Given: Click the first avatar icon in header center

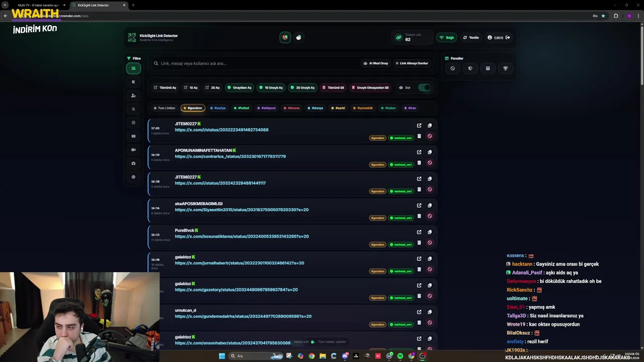Looking at the screenshot, I should pos(285,37).
